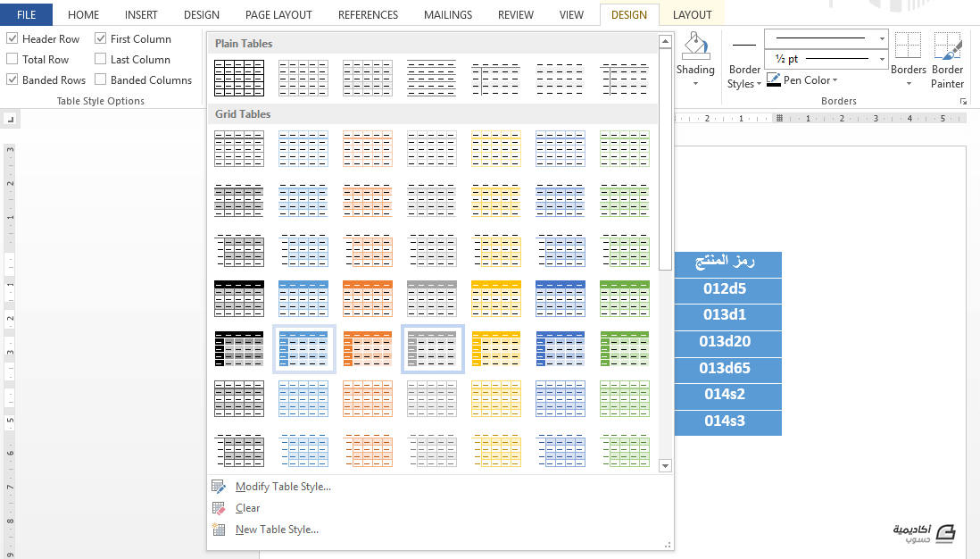
Task: Select the yellow style in the sixth Grid Tables row
Action: (496, 399)
